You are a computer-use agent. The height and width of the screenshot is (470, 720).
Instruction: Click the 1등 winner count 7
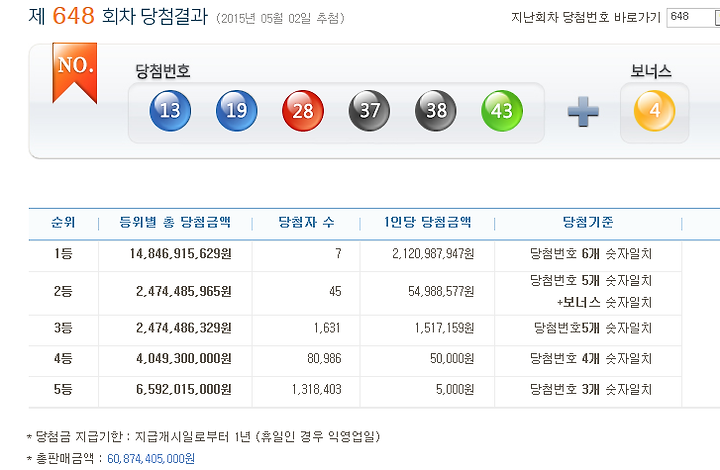[x=338, y=253]
